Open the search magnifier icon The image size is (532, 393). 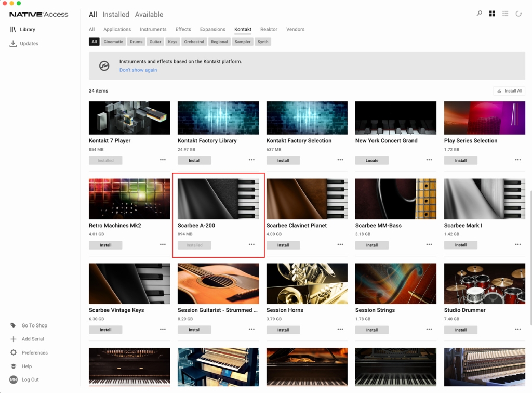pos(479,14)
